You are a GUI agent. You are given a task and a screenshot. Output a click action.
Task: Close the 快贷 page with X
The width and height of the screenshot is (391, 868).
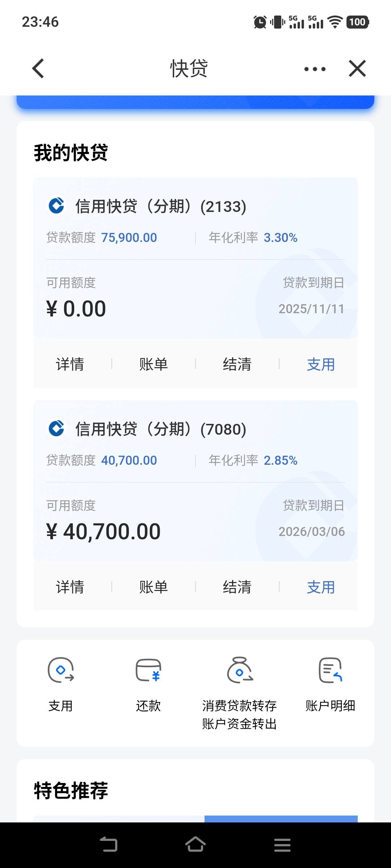click(357, 68)
